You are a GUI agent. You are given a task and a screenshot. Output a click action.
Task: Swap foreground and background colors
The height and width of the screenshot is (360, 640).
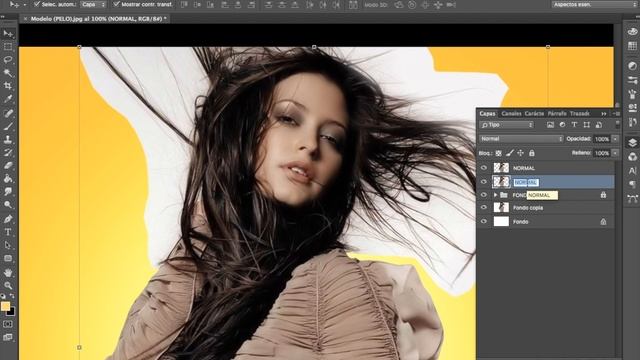click(x=12, y=296)
